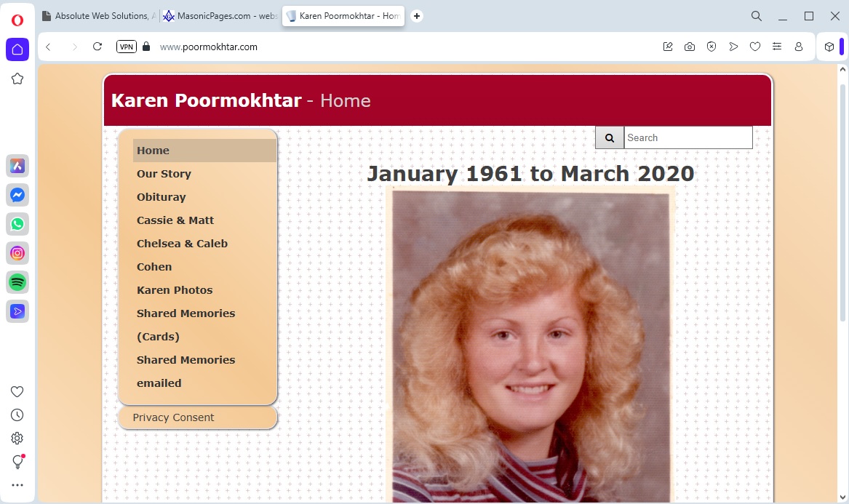Click the page's vertical scrollbar
The image size is (849, 504).
coord(843,196)
